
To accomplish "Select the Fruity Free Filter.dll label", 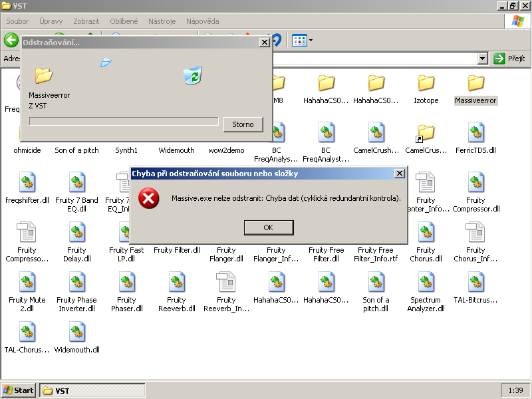I will (326, 255).
